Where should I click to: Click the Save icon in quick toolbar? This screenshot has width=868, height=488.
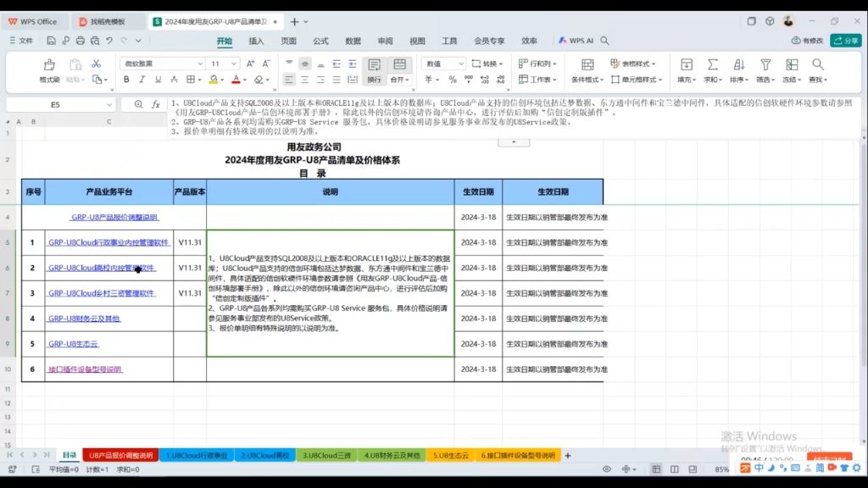click(x=51, y=41)
